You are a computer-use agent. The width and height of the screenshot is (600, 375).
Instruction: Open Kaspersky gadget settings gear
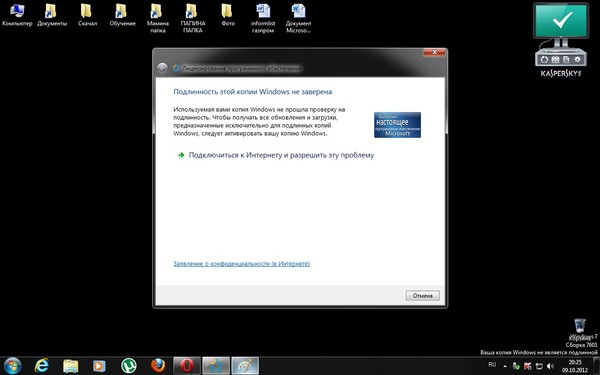[x=577, y=59]
